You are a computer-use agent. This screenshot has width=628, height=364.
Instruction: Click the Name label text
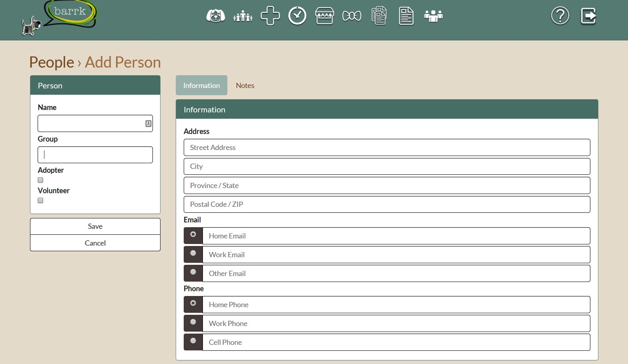pos(47,107)
